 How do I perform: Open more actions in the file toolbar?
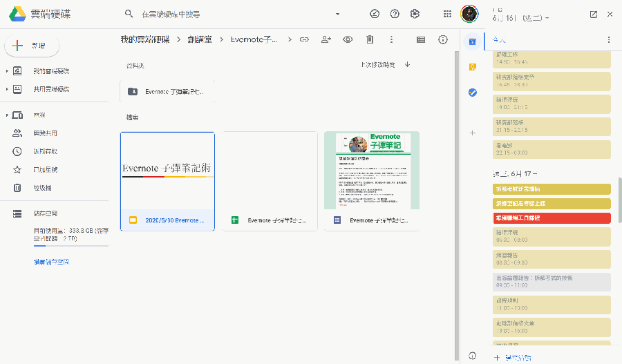[392, 39]
